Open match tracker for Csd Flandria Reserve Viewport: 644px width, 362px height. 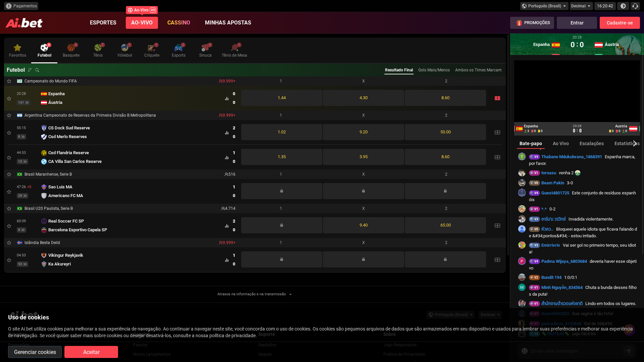pos(497,157)
